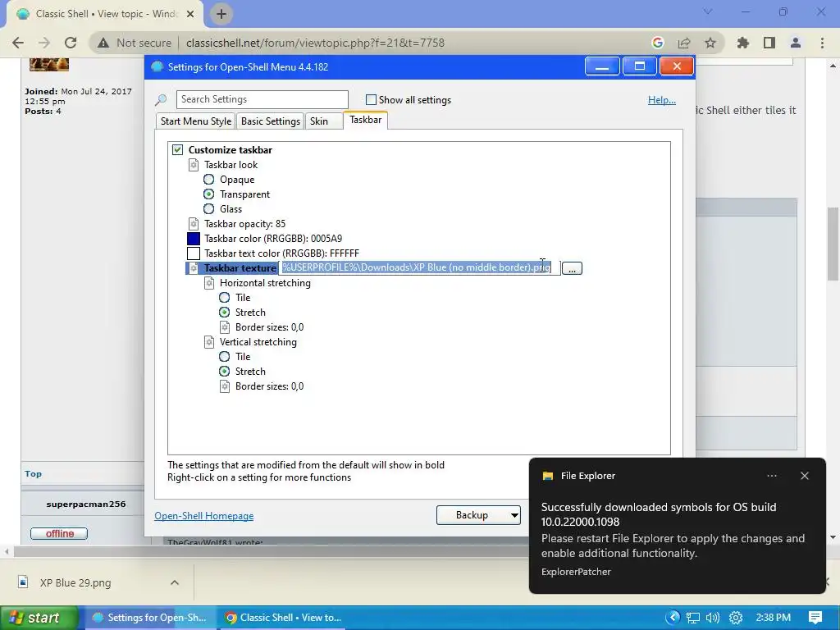This screenshot has width=840, height=630.
Task: Click the taskbar clock 2:38 PM
Action: [x=773, y=618]
